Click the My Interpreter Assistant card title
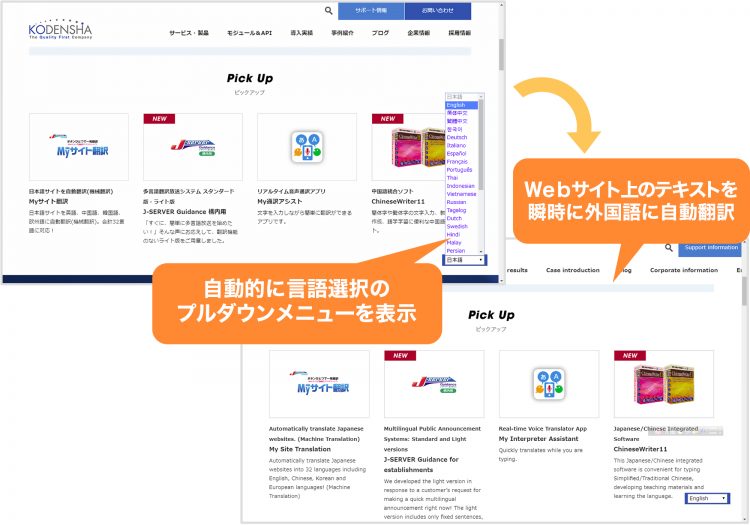This screenshot has height=525, width=750. tap(539, 439)
